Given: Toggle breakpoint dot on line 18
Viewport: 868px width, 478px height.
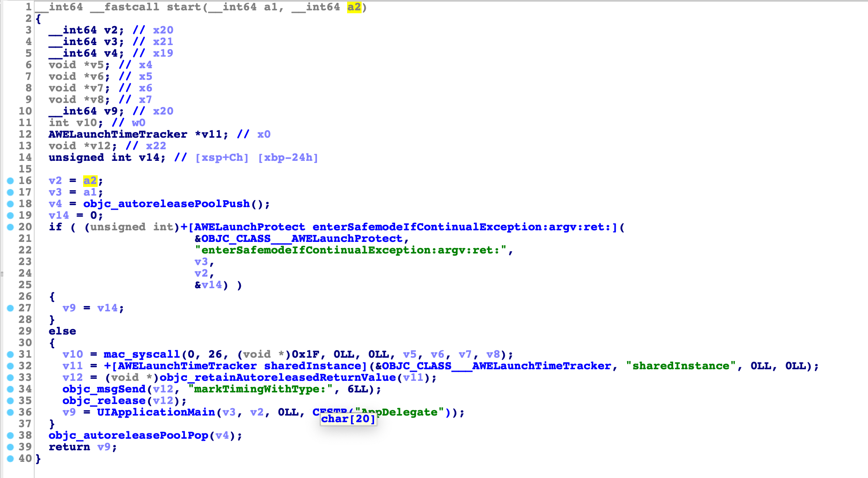Looking at the screenshot, I should click(10, 204).
